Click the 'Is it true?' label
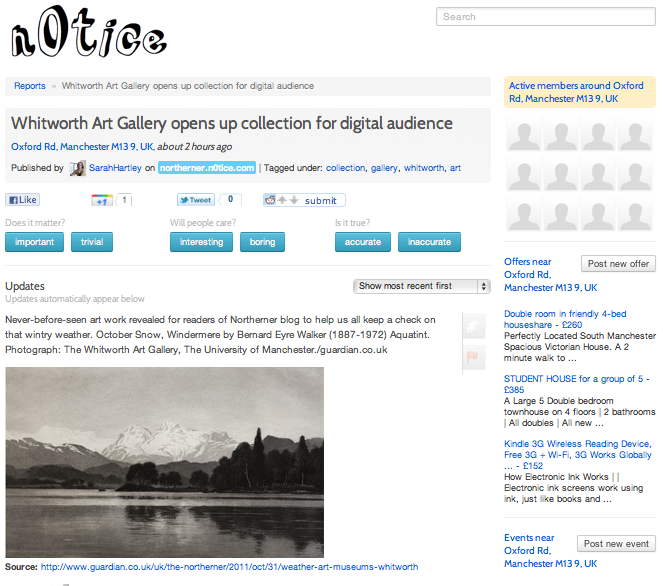This screenshot has width=663, height=586. (x=352, y=223)
